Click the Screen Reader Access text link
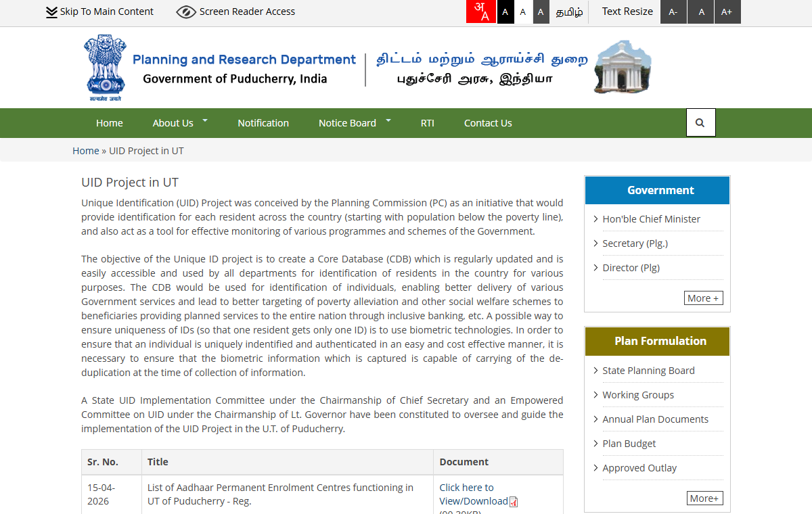Image resolution: width=812 pixels, height=514 pixels. (x=247, y=11)
